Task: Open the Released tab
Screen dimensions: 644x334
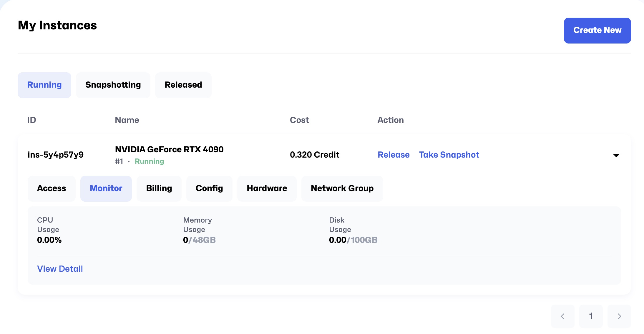Action: point(183,85)
